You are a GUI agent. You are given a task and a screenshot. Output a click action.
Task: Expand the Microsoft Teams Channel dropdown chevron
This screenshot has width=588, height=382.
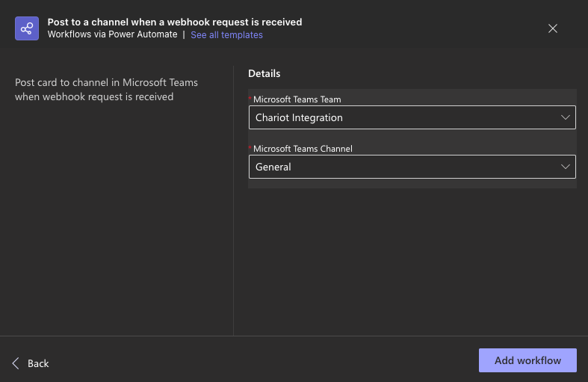565,167
